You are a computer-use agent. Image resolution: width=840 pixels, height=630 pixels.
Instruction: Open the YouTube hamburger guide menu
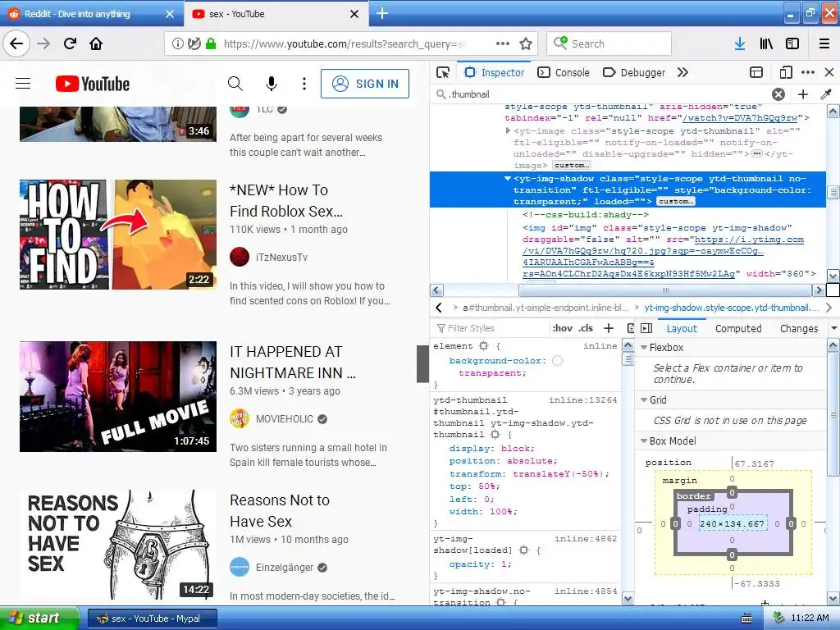(x=23, y=84)
